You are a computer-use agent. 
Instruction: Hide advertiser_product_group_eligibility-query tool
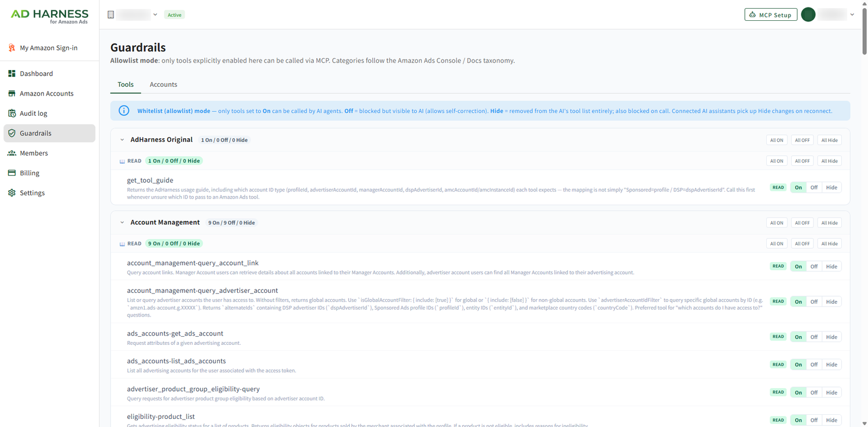pyautogui.click(x=832, y=392)
